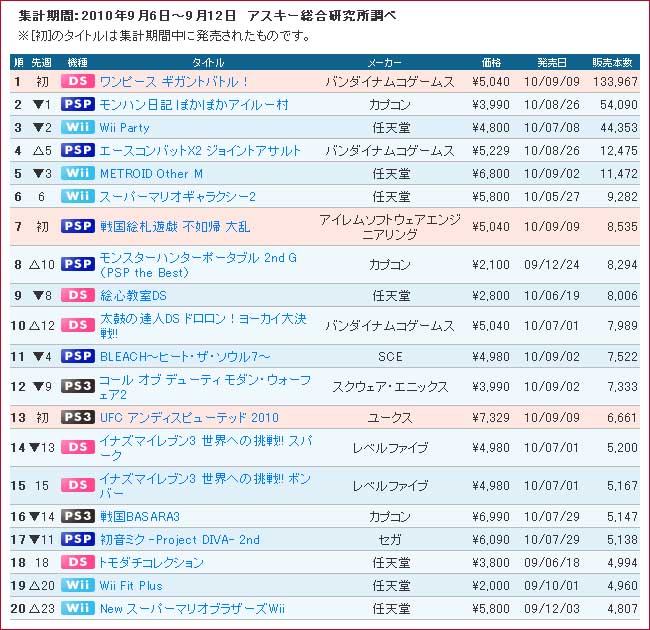Click the PSP badge beside エースコンバットX2
Screen dimensions: 650x630
pyautogui.click(x=78, y=150)
